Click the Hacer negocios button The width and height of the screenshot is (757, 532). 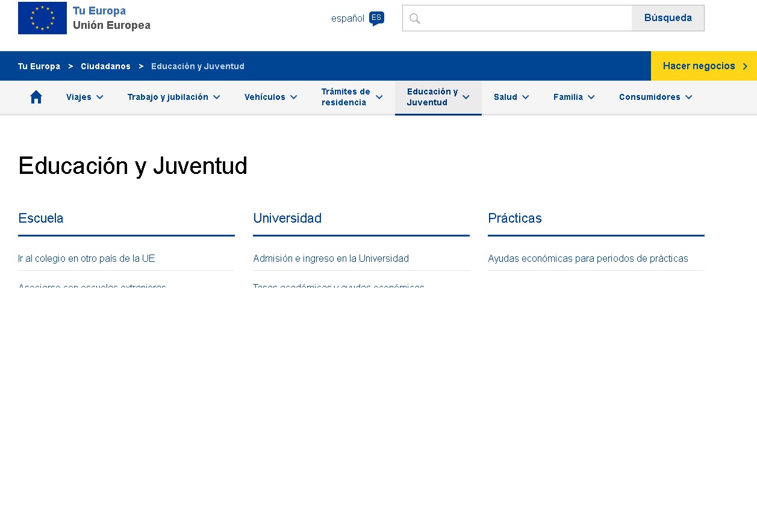[x=699, y=66]
